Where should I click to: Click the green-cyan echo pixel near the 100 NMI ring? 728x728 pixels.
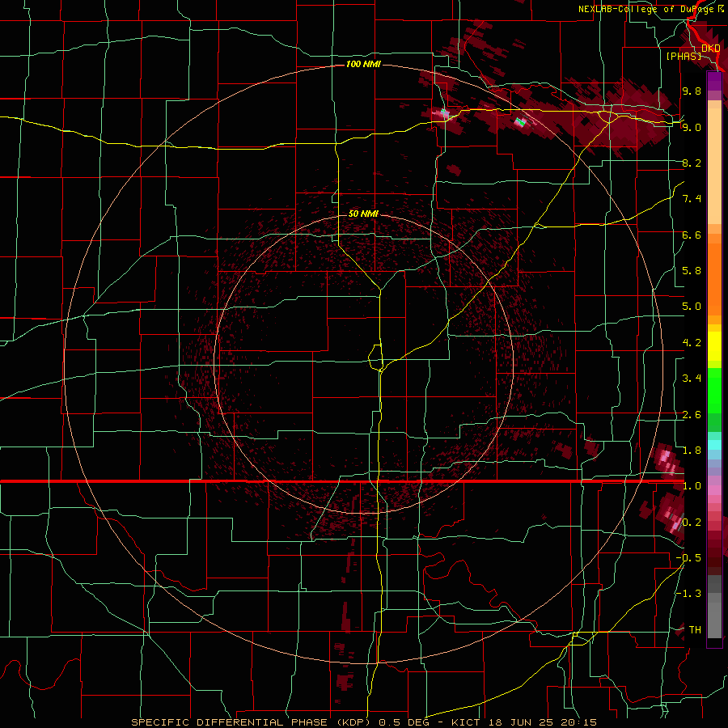[x=520, y=122]
